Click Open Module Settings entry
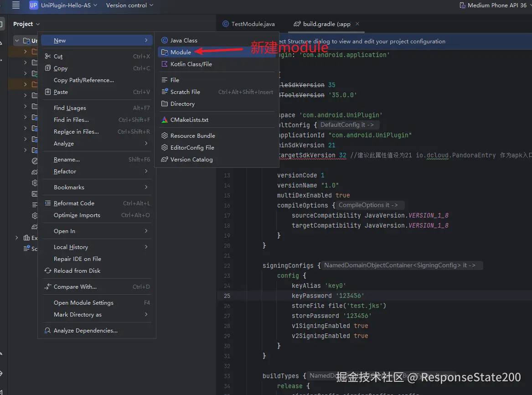The image size is (532, 395). point(83,303)
